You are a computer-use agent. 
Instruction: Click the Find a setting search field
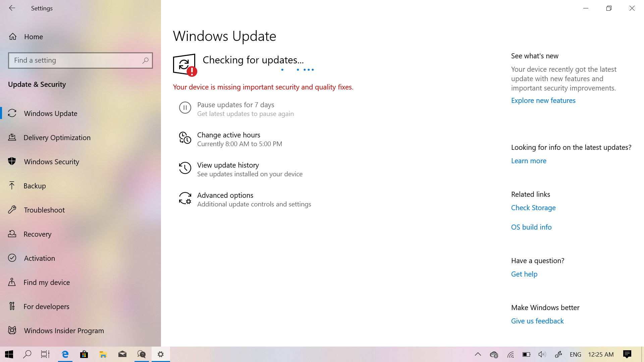point(80,61)
